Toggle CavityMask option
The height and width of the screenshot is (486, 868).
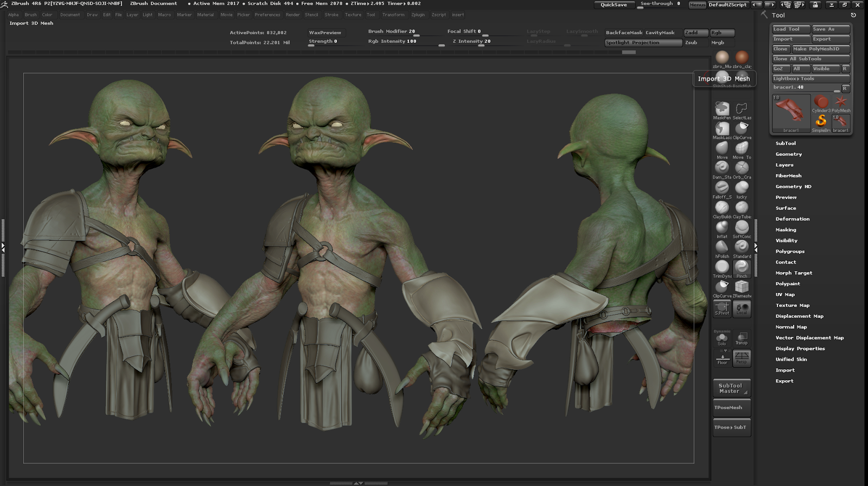[x=660, y=33]
